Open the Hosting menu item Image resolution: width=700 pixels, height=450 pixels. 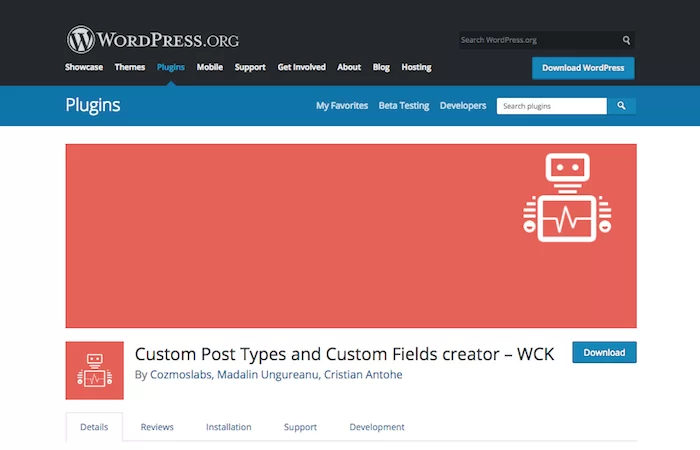[x=417, y=67]
